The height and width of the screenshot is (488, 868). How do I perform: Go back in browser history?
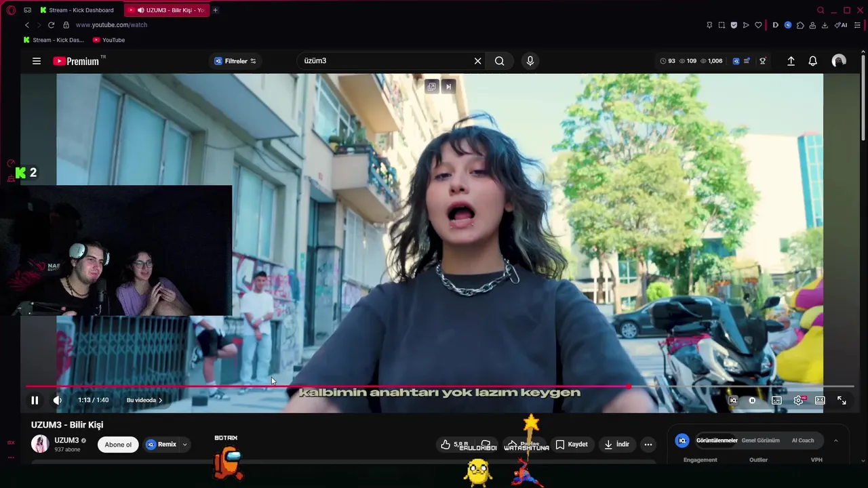click(x=26, y=25)
